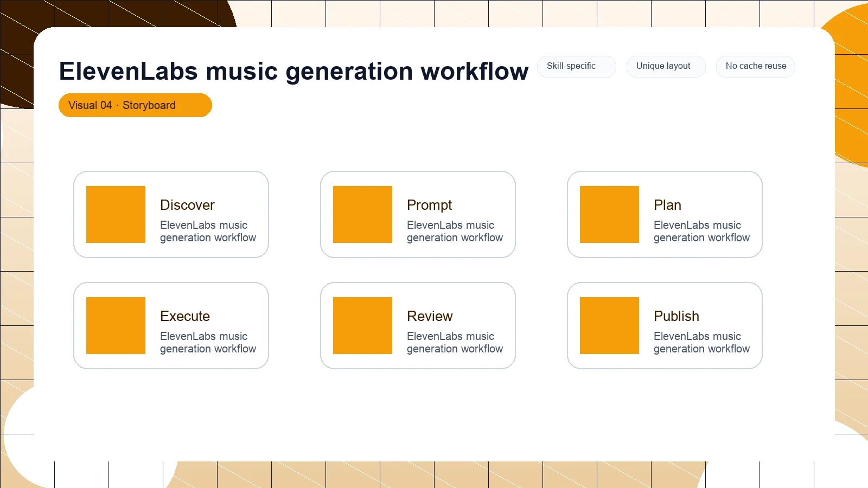The image size is (868, 488).
Task: Click the Prompt card title
Action: (429, 205)
